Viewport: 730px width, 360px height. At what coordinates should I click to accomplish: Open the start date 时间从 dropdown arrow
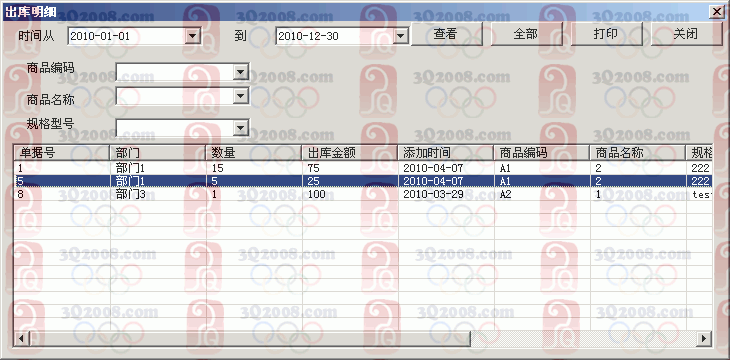192,36
